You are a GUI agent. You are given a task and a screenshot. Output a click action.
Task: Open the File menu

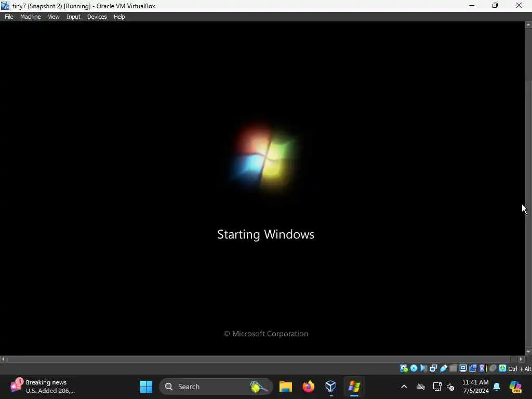tap(9, 17)
